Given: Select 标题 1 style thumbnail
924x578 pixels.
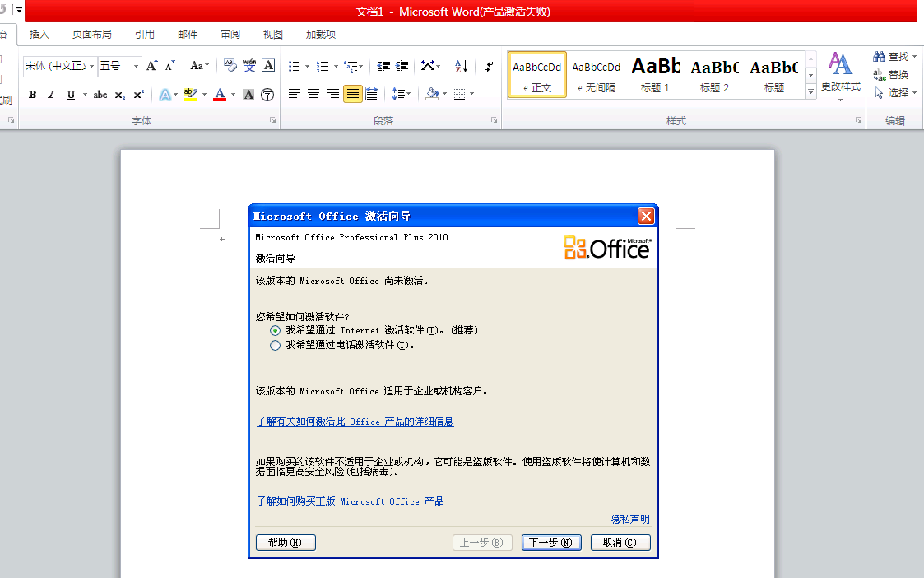Looking at the screenshot, I should tap(655, 75).
